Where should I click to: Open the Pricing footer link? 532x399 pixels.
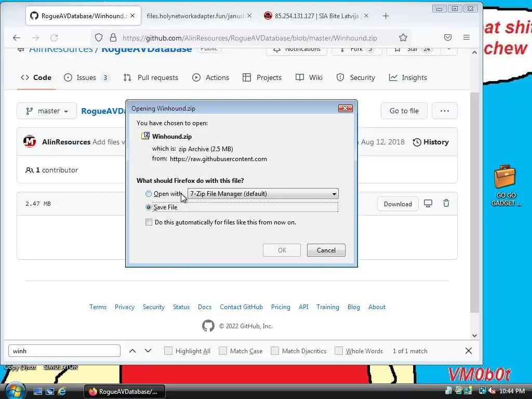(x=281, y=307)
